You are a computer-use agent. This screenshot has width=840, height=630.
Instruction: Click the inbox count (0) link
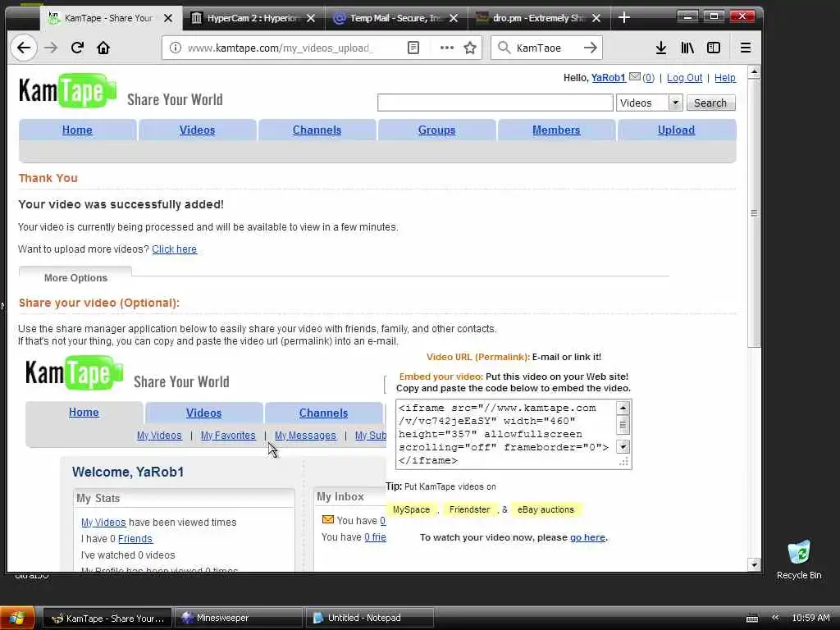[648, 78]
